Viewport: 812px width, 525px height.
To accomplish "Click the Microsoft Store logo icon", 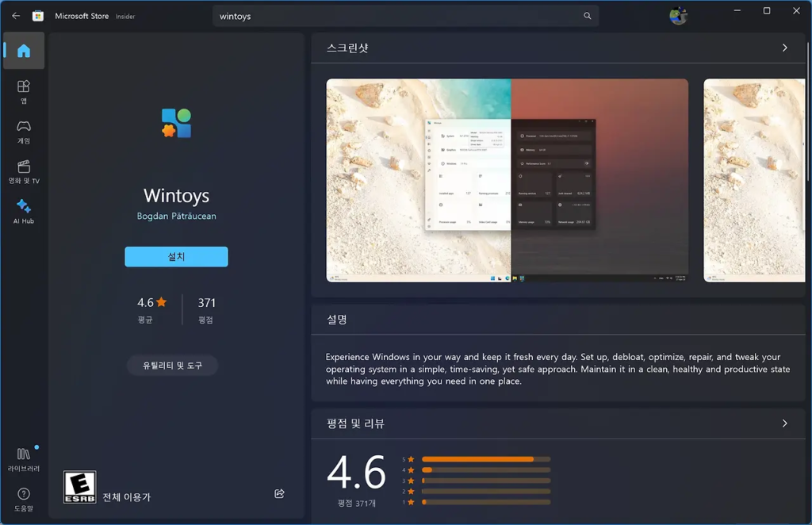I will tap(38, 16).
